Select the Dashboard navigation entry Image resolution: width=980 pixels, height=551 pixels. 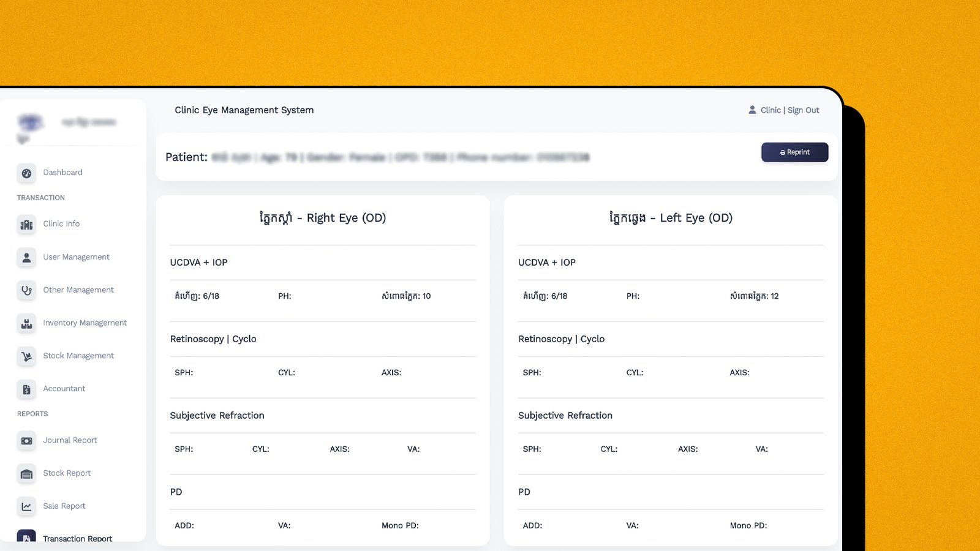[63, 173]
